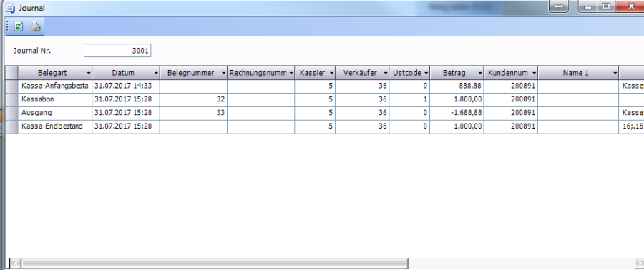
Task: Click the printer icon in toolbar
Action: click(x=36, y=26)
